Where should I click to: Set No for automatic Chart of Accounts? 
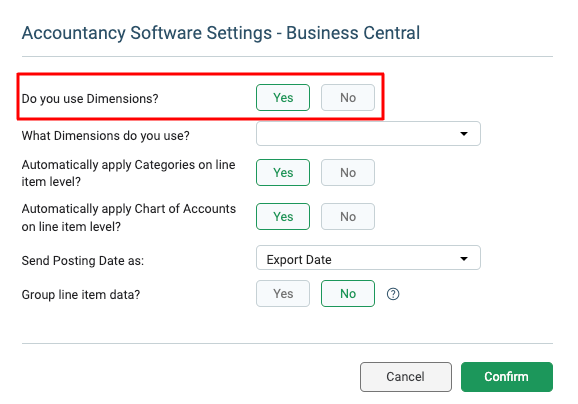[348, 216]
